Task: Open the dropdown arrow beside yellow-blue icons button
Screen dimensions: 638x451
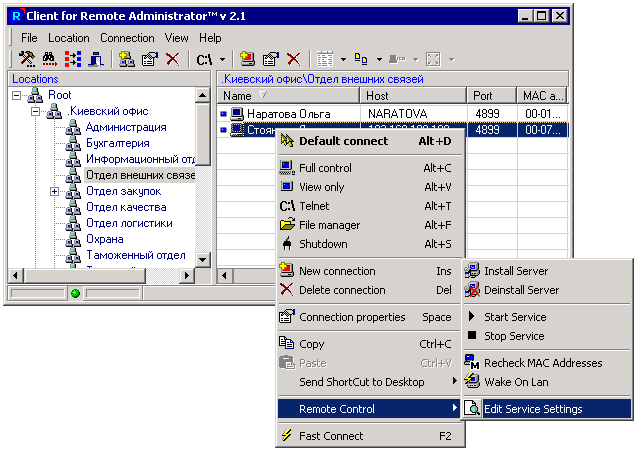Action: coord(379,60)
